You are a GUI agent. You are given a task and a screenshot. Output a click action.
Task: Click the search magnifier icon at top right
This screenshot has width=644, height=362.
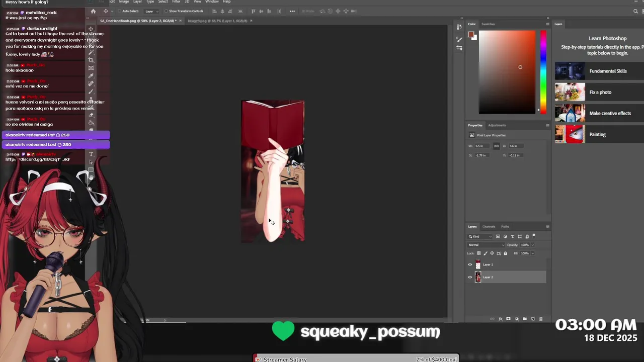(x=636, y=11)
